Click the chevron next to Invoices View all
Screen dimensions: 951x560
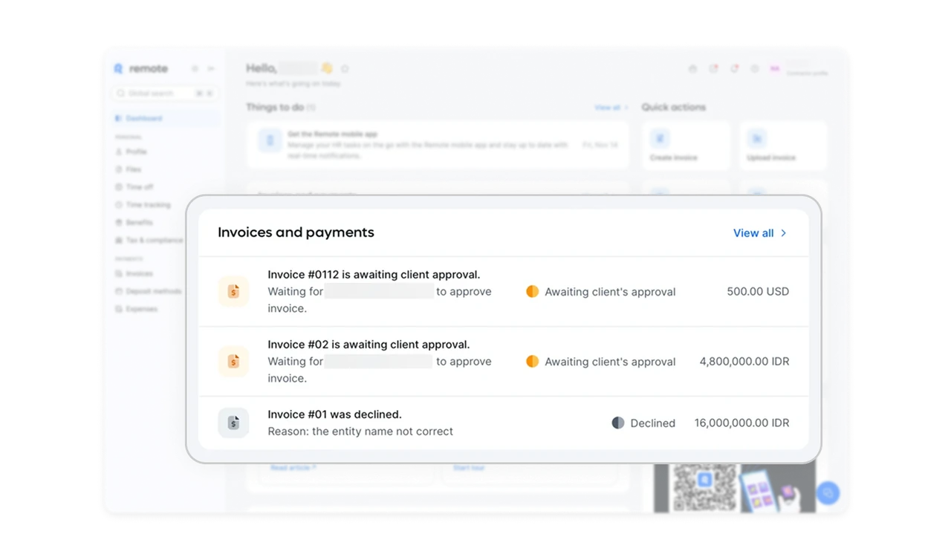784,233
